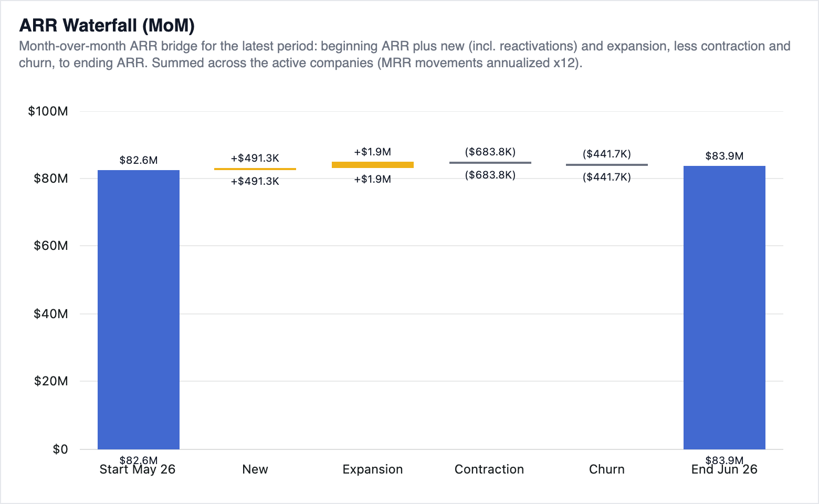The image size is (819, 504).
Task: Click the blue Start May 26 bar
Action: 139,310
